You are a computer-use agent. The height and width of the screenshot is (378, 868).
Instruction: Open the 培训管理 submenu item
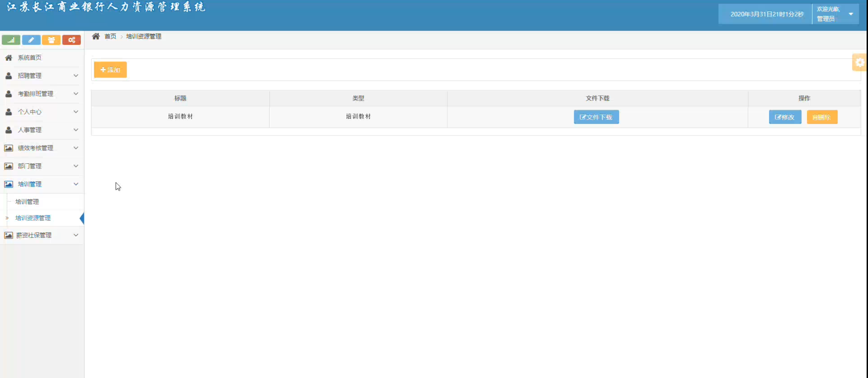(x=27, y=202)
